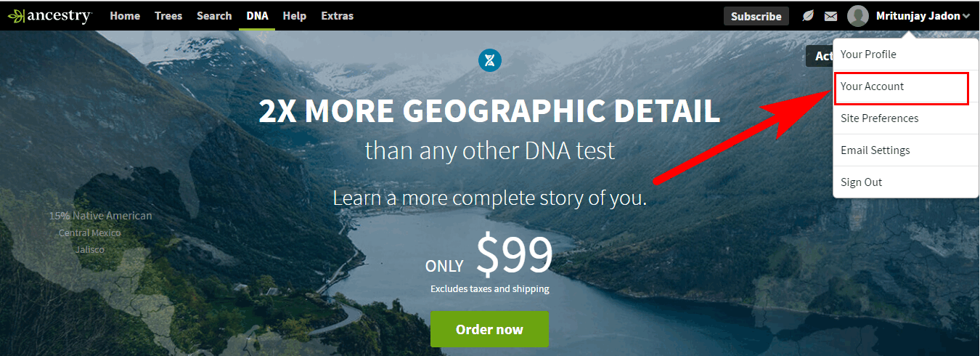Open Email Settings entry

(906, 150)
